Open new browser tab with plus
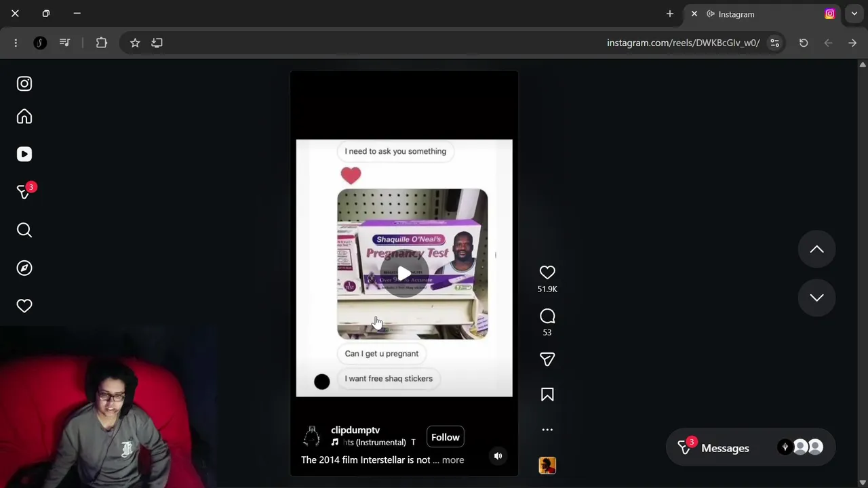The width and height of the screenshot is (868, 488). 670,14
